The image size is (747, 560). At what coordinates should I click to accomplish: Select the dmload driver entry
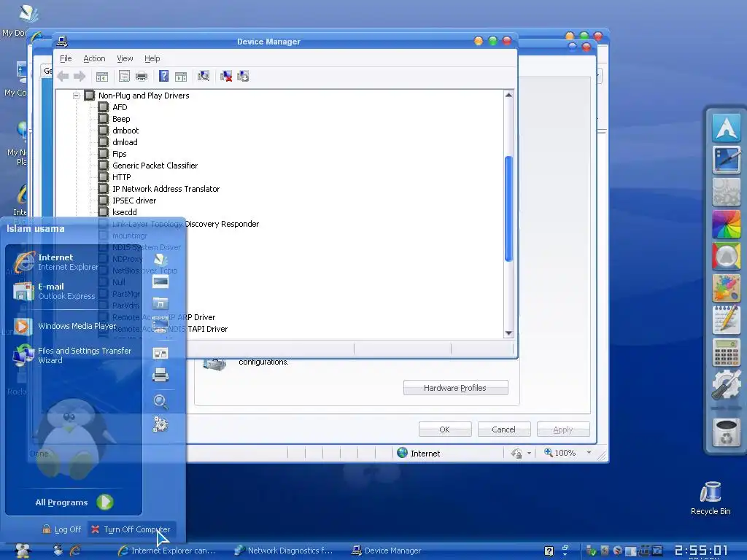[x=125, y=142]
